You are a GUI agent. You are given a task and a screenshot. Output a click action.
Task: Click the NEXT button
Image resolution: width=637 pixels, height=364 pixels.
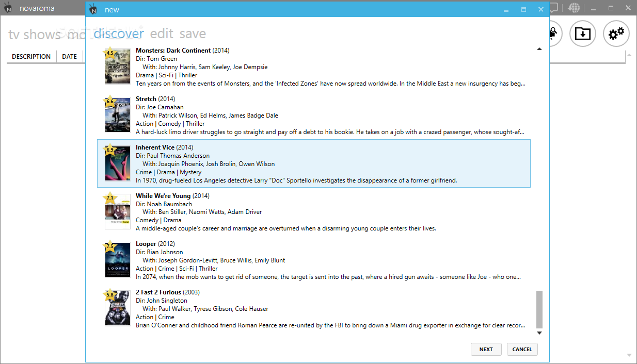pos(486,349)
